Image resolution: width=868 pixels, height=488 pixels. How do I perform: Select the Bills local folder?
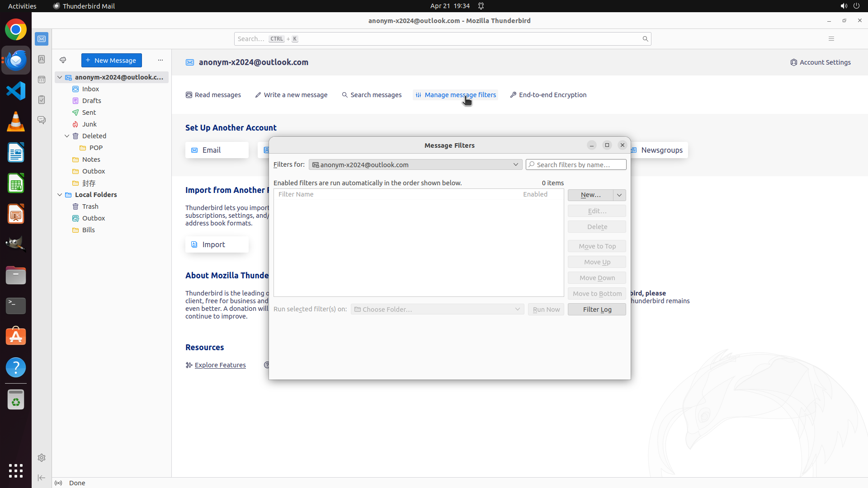[x=89, y=230]
